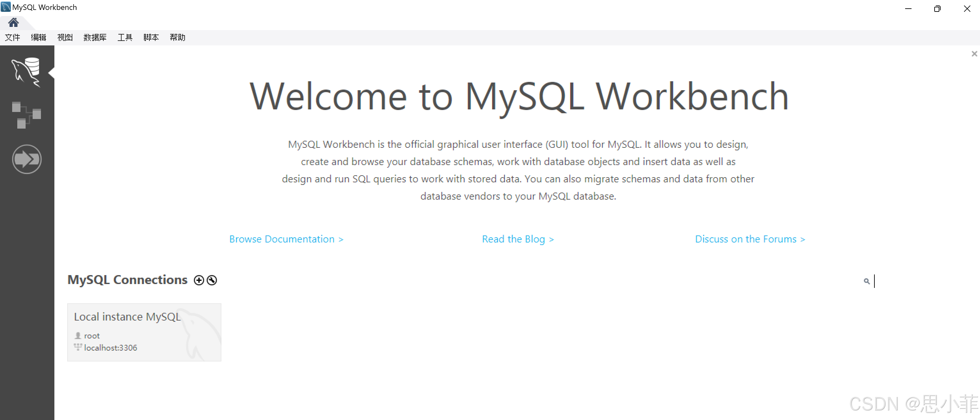This screenshot has height=420, width=980.
Task: Open the 帮助 menu
Action: tap(177, 37)
